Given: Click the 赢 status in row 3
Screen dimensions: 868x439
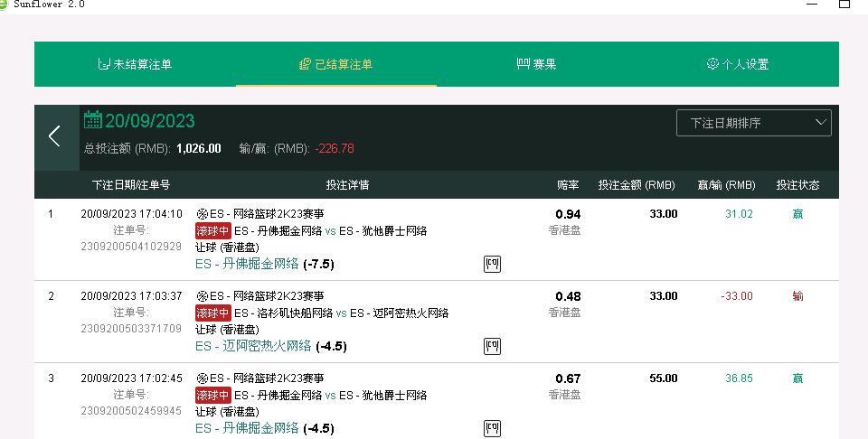Looking at the screenshot, I should (797, 378).
